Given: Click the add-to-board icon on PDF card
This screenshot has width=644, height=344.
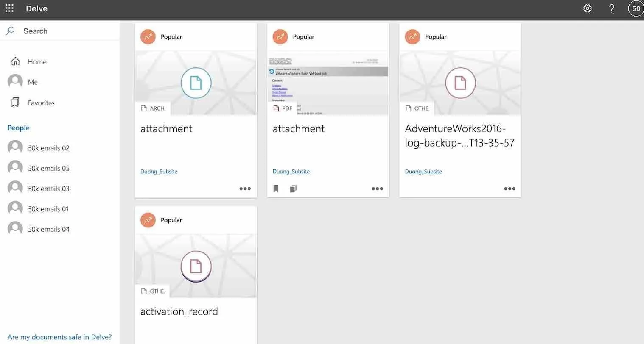Looking at the screenshot, I should [293, 189].
